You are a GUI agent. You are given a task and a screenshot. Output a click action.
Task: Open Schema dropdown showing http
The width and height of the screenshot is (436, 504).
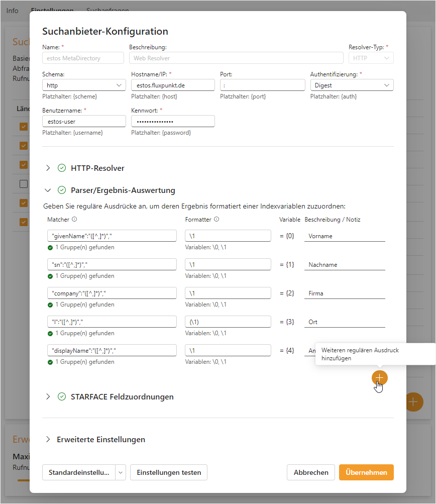[84, 85]
